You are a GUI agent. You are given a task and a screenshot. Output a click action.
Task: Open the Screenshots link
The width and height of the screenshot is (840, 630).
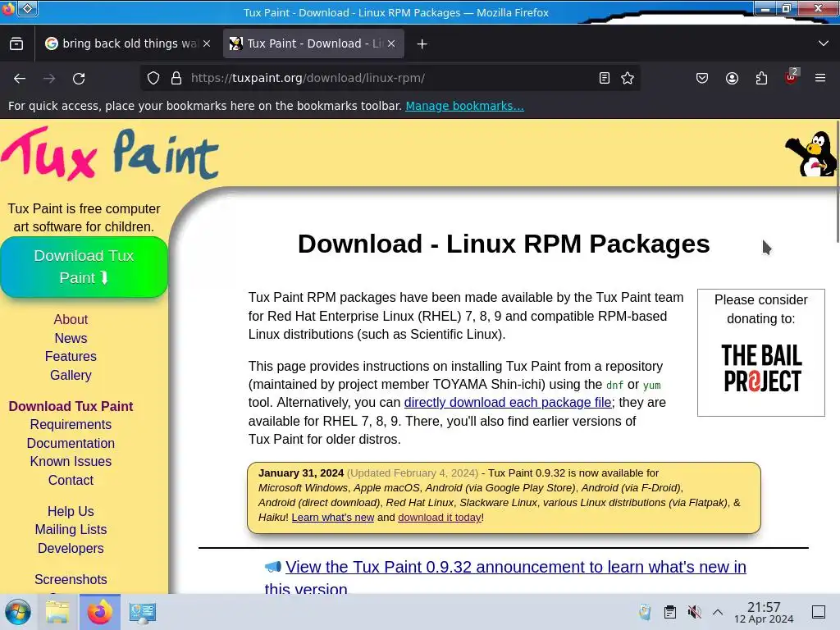click(71, 579)
